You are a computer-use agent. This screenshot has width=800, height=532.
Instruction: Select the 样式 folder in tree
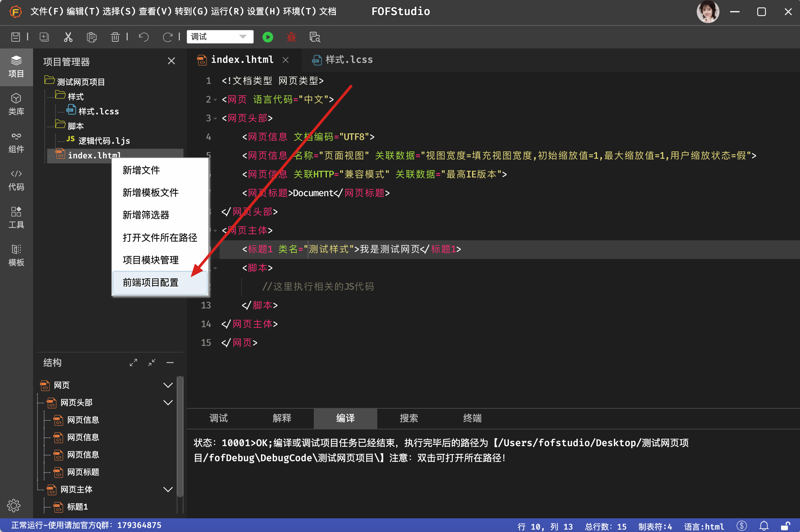click(70, 96)
